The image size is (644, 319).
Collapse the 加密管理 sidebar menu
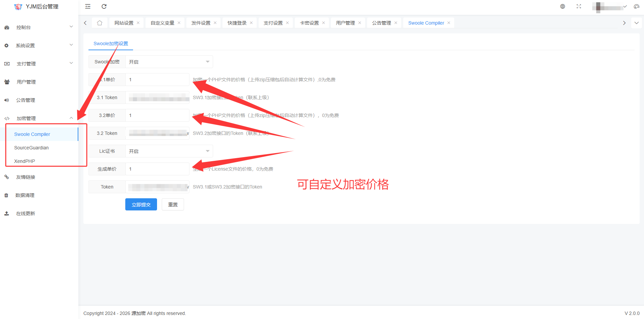coord(39,118)
